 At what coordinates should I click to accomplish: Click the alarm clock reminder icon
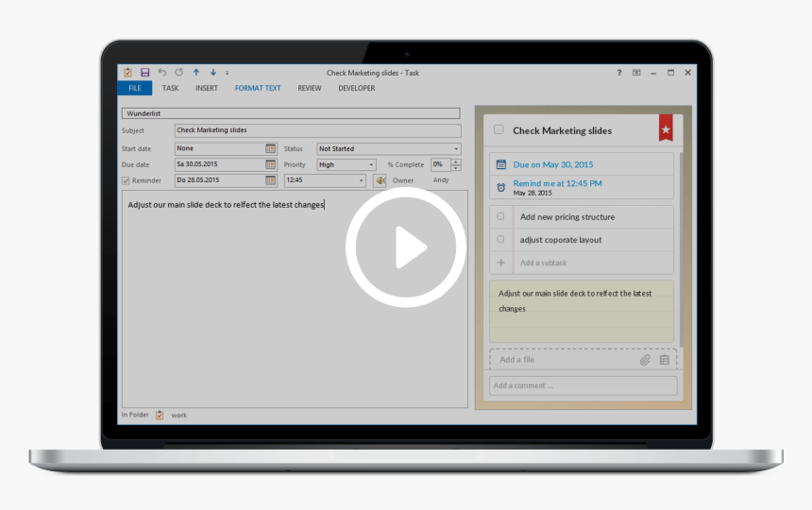[500, 187]
